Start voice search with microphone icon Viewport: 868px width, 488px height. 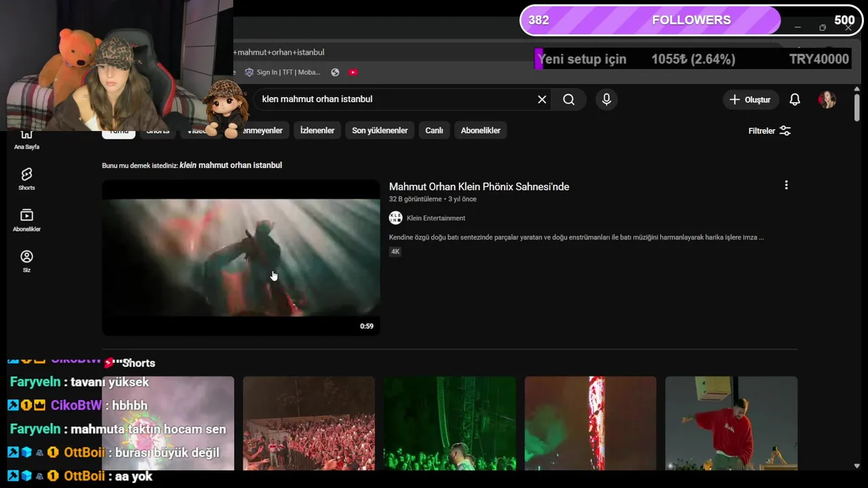(606, 100)
